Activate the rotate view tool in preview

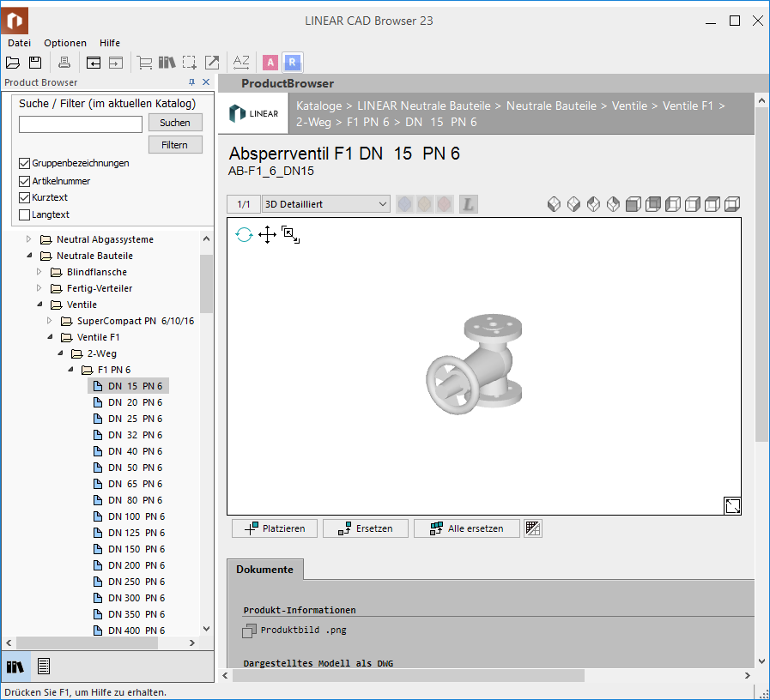tap(244, 235)
